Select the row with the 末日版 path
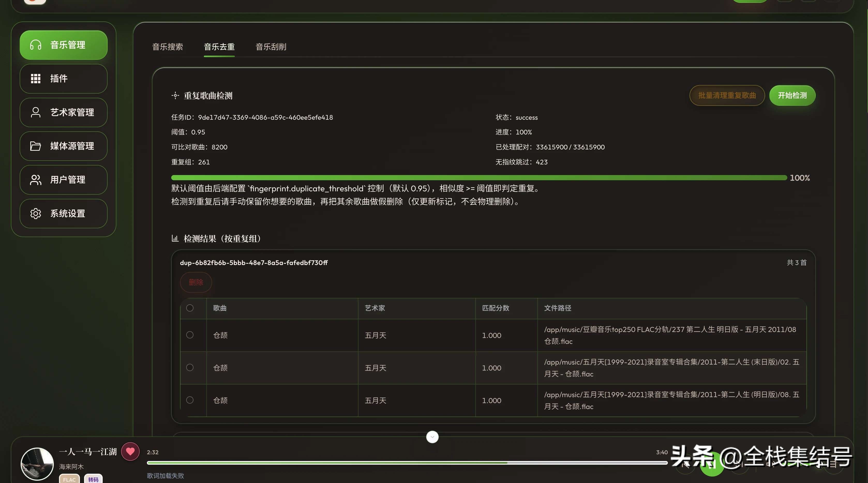868x483 pixels. click(190, 367)
